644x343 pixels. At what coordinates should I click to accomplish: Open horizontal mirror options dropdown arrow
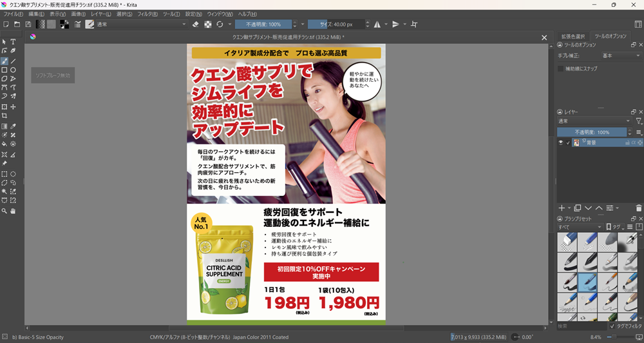386,24
